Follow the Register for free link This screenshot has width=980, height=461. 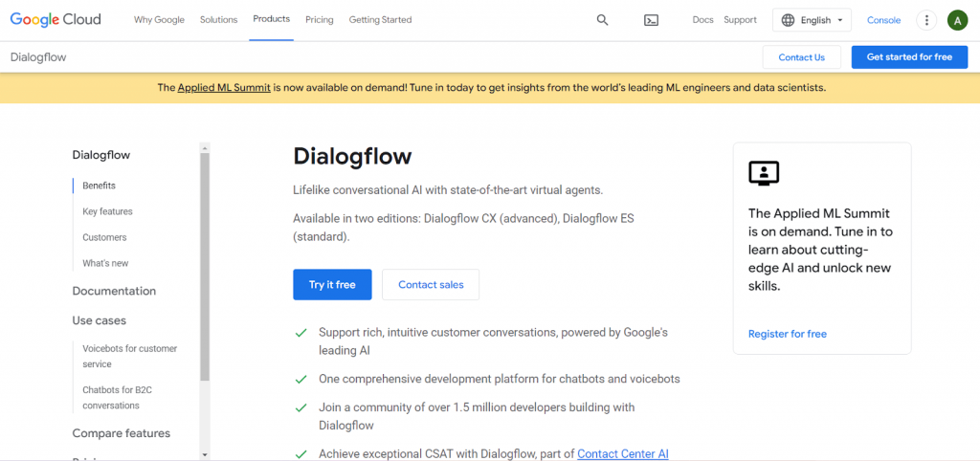787,334
